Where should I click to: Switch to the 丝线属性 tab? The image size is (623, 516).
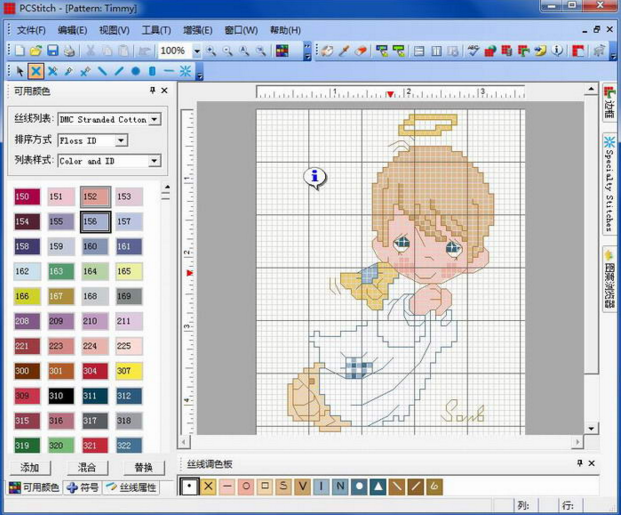pyautogui.click(x=132, y=487)
